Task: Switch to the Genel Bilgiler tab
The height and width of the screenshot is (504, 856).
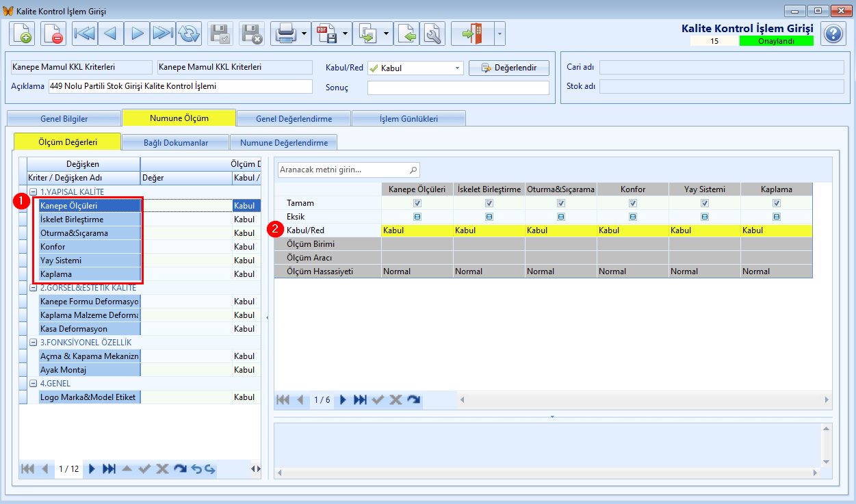Action: tap(64, 118)
